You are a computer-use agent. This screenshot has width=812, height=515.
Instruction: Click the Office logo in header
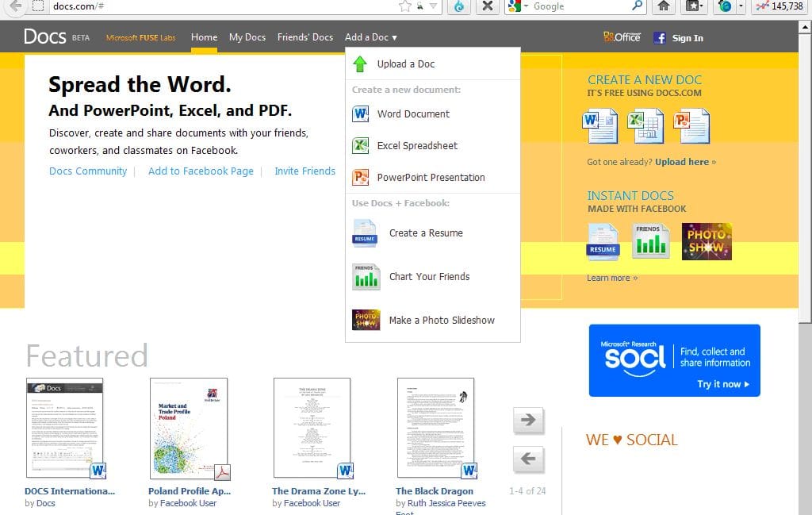(622, 37)
